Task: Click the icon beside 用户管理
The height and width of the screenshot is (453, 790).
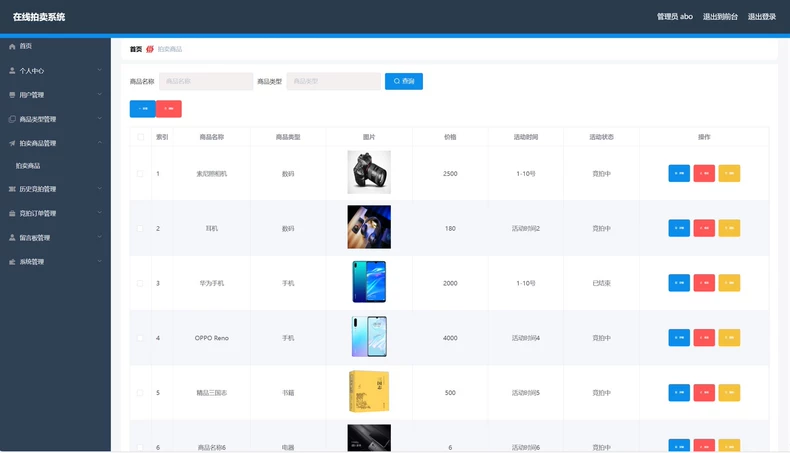Action: click(12, 95)
